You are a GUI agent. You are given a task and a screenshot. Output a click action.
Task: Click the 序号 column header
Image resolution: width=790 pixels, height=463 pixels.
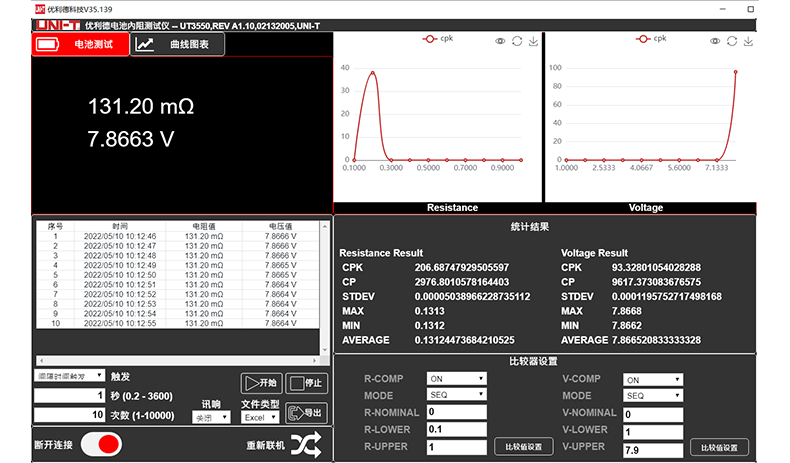55,226
